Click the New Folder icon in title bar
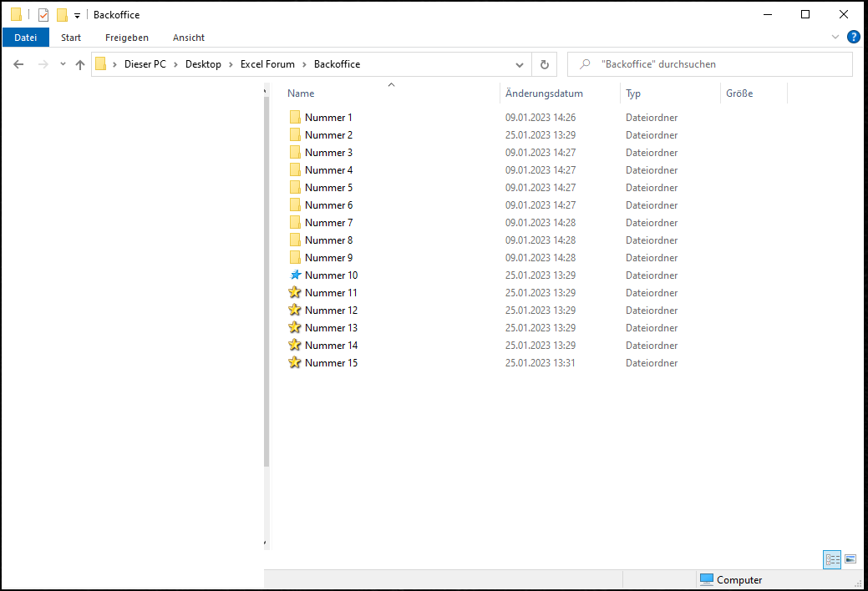The image size is (868, 591). [x=62, y=15]
